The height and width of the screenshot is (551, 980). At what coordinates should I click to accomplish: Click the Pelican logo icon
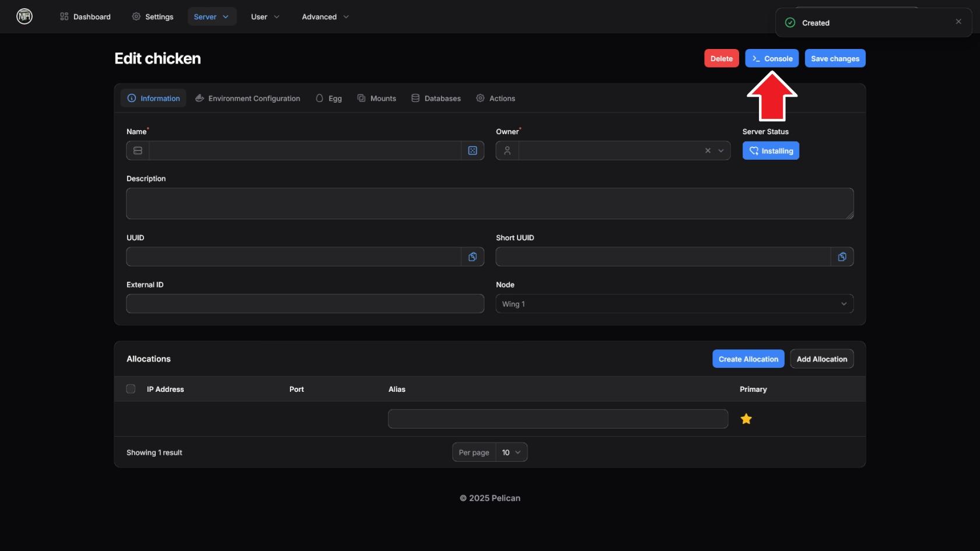(24, 16)
